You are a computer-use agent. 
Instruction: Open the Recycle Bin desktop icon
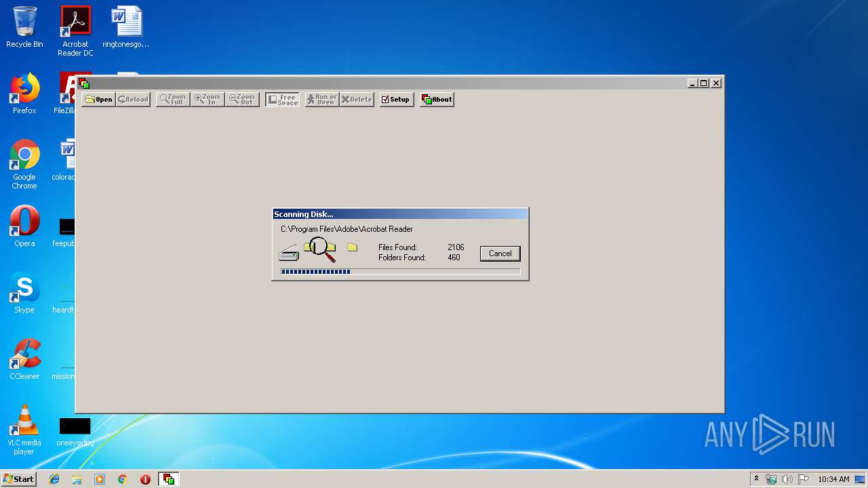pos(24,27)
